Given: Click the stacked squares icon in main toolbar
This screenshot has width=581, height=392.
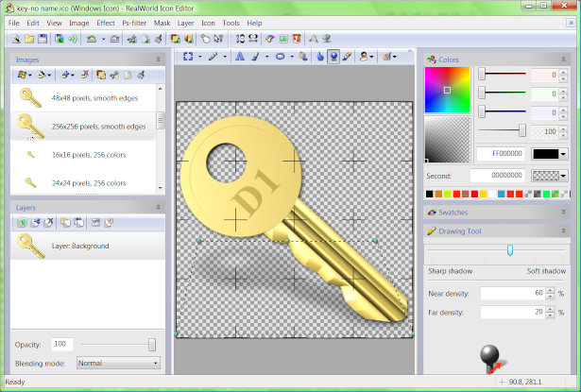Looking at the screenshot, I should [x=175, y=39].
